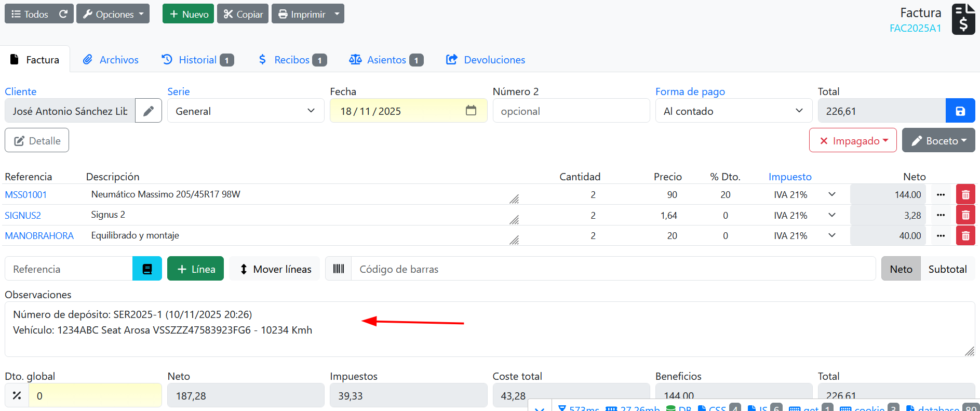980x411 pixels.
Task: Switch to the Historial tab
Action: point(197,60)
